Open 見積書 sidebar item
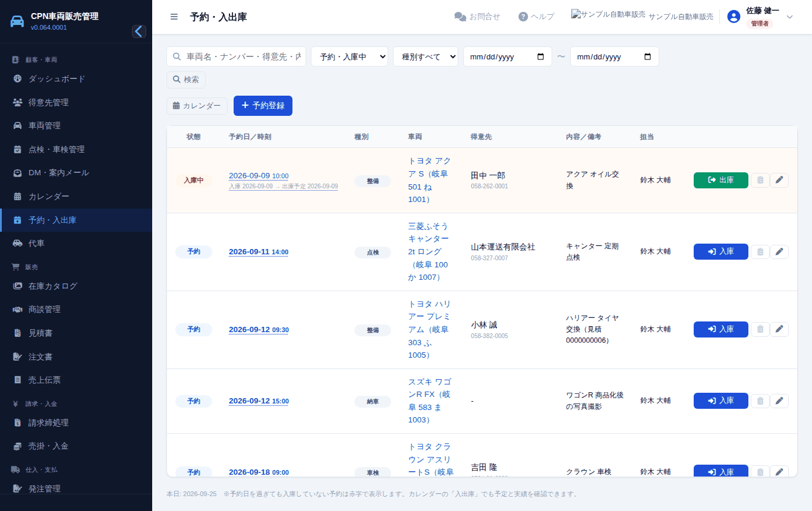This screenshot has width=812, height=511. pyautogui.click(x=76, y=333)
